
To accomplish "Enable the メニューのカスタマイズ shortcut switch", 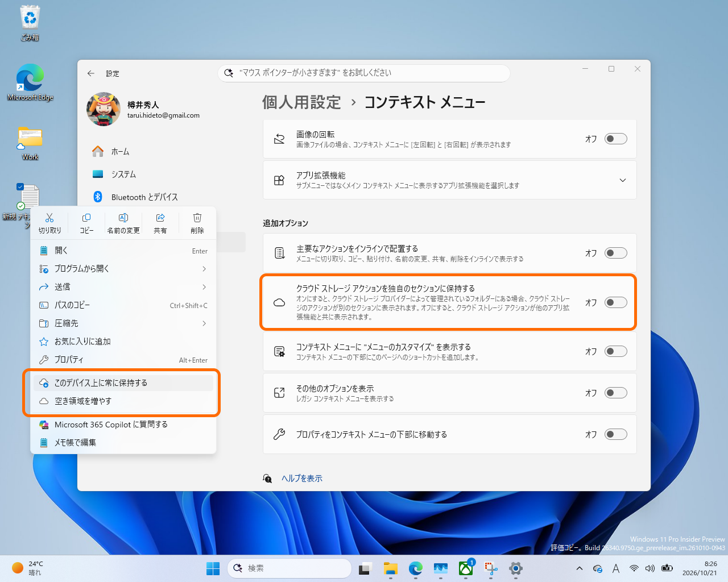I will [615, 351].
